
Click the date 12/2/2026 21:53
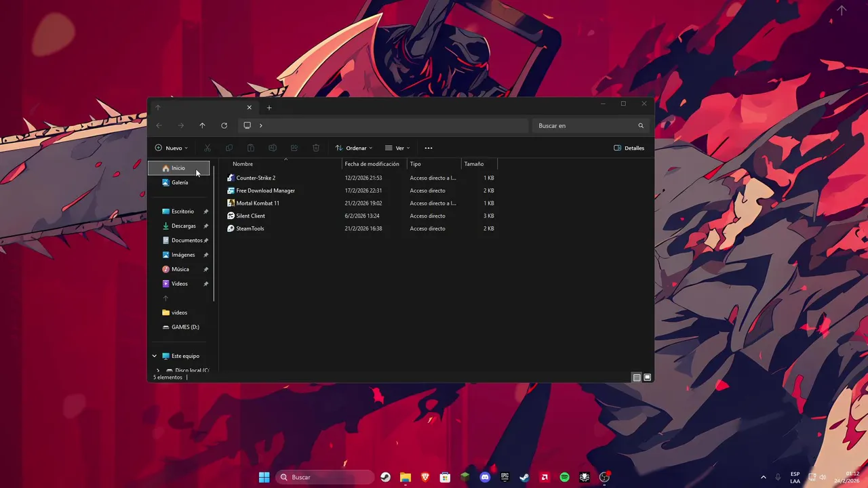(363, 178)
